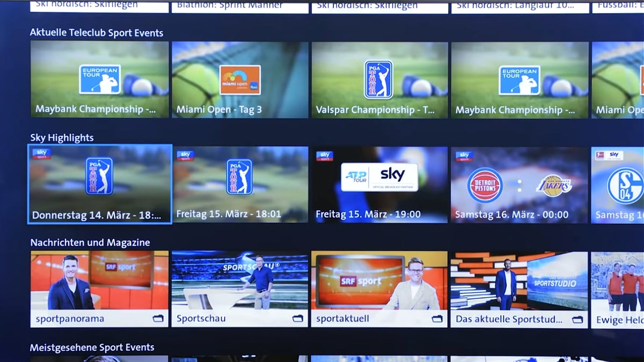Open the Valspar Championship event card
Image resolution: width=644 pixels, height=362 pixels.
pos(379,80)
